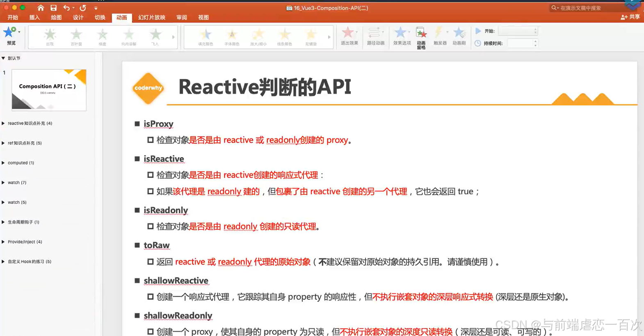The image size is (644, 336).
Task: Apply the 填充颜色 emphasis effect
Action: pos(206,37)
